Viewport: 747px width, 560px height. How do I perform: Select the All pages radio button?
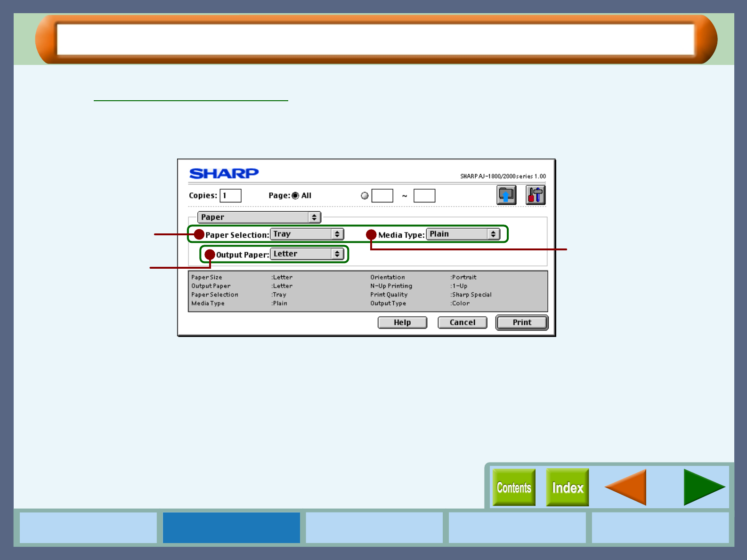295,196
